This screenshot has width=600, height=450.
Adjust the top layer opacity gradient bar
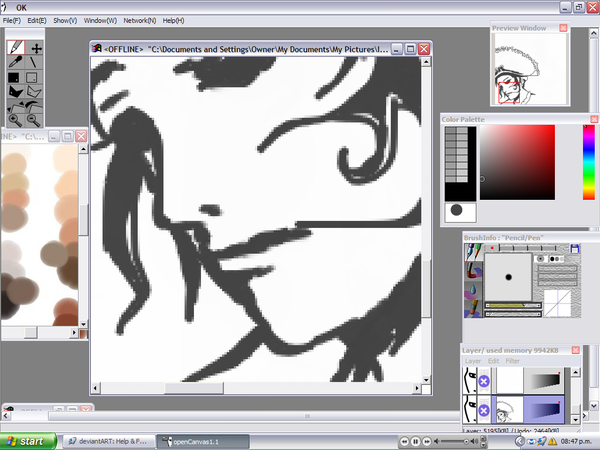(544, 381)
